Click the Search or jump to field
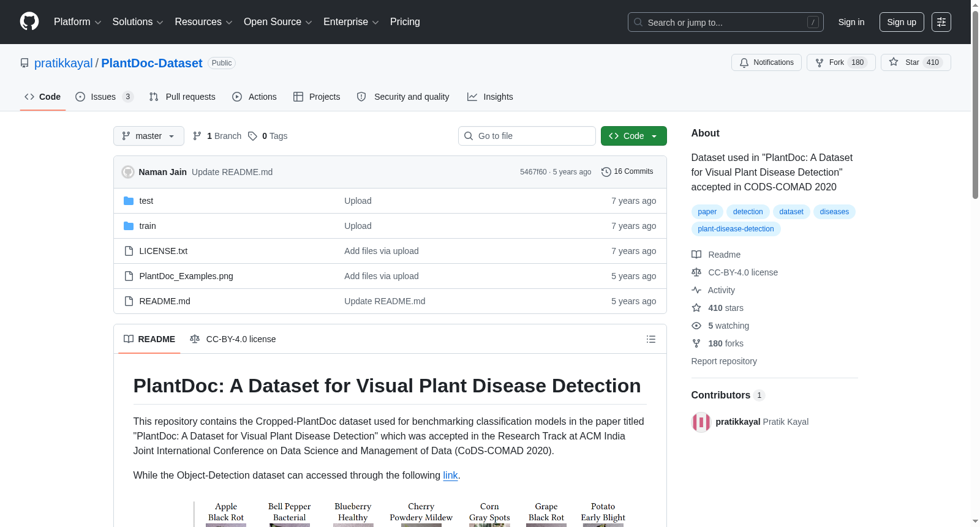Screen dimensions: 980x527 click(x=726, y=22)
